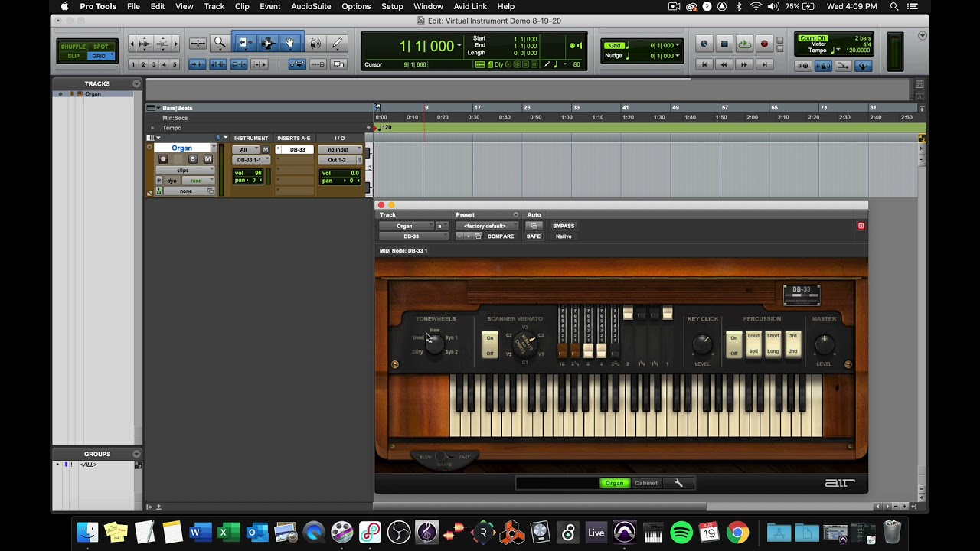This screenshot has height=551, width=980.
Task: Turn Scanner Vibrato switch On/Off
Action: point(491,345)
